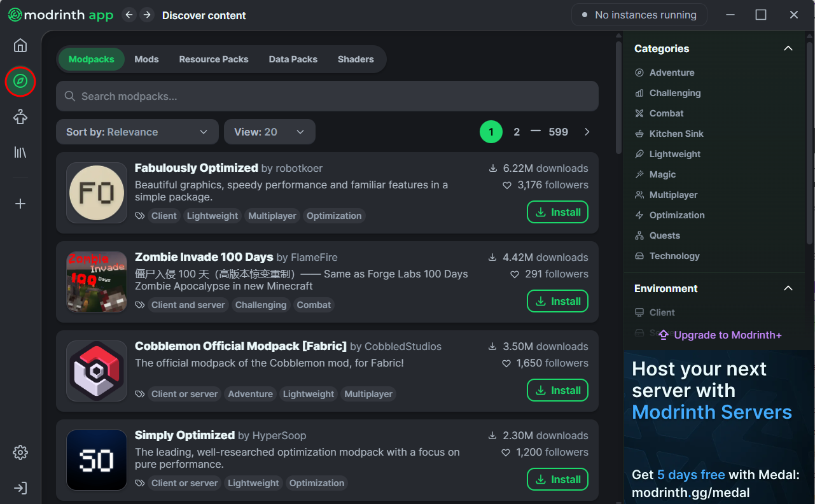The image size is (815, 504).
Task: Go forward with the right arrow
Action: [147, 15]
